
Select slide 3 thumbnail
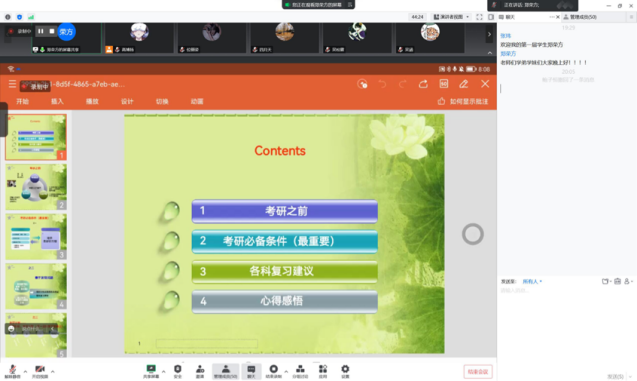(36, 237)
